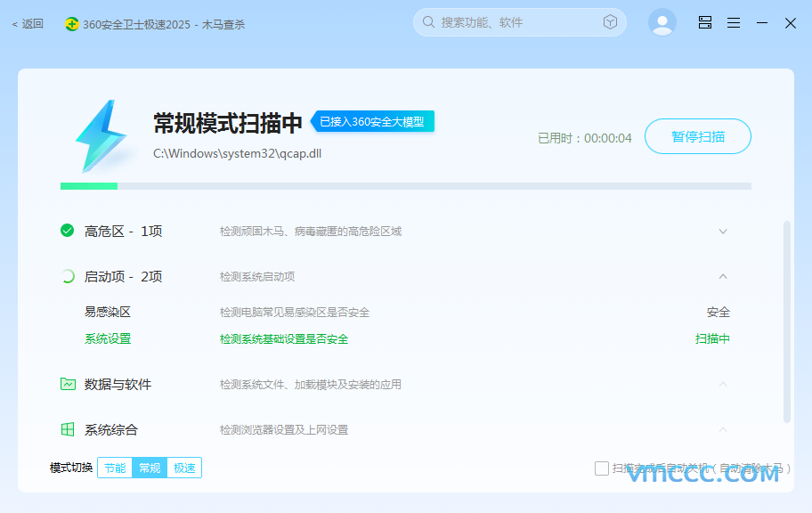812x513 pixels.
Task: Collapse the 启动项 section chevron
Action: click(723, 277)
